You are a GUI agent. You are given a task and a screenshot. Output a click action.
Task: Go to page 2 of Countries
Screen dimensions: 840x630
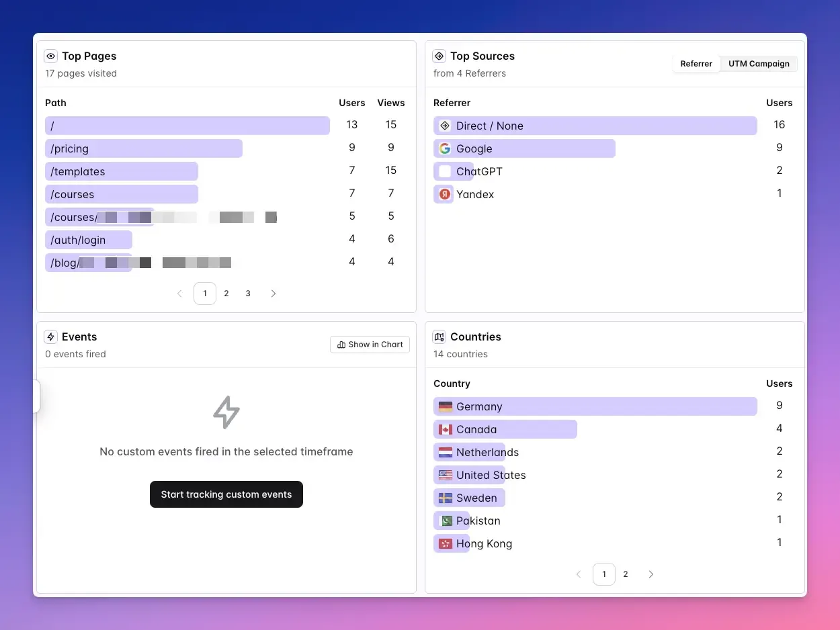pos(626,574)
